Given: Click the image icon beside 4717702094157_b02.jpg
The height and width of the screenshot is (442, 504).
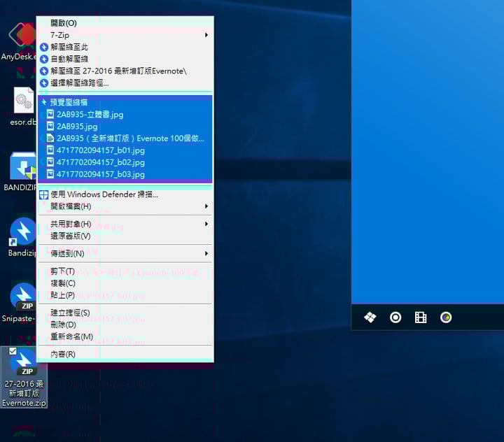Looking at the screenshot, I should pyautogui.click(x=50, y=162).
